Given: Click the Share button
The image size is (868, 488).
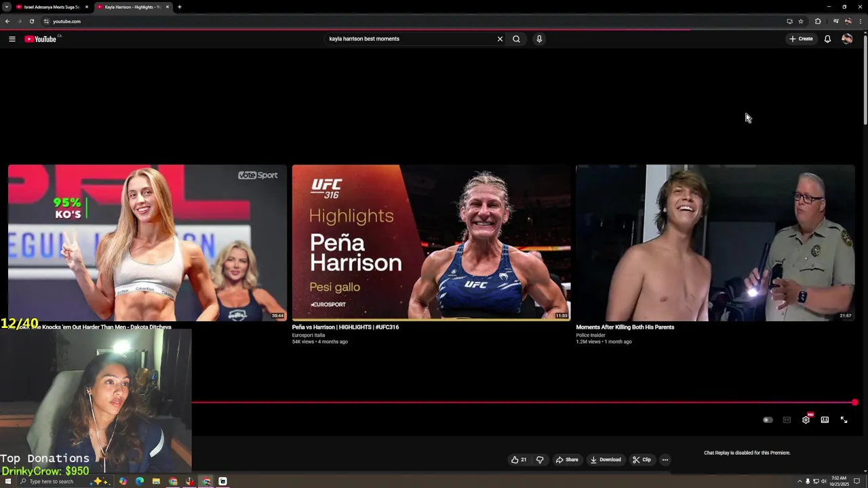Looking at the screenshot, I should [567, 460].
